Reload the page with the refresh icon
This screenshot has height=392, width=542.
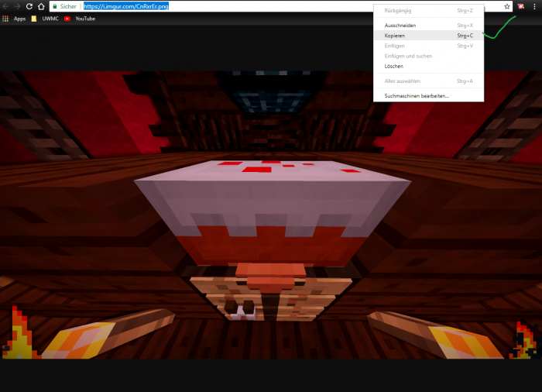coord(29,6)
